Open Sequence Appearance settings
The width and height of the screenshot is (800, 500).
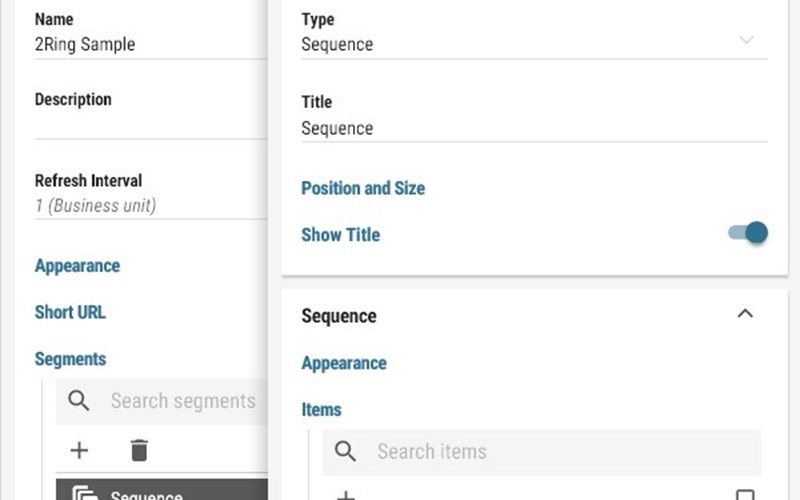tap(344, 363)
